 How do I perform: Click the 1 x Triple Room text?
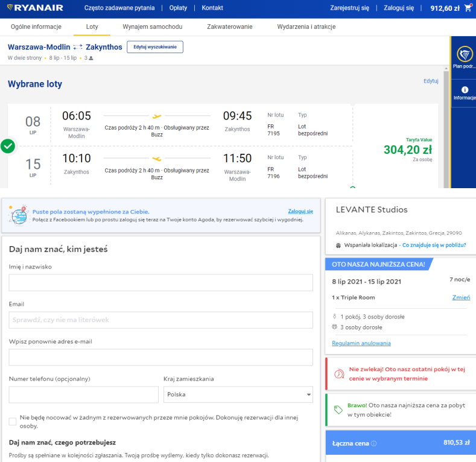pyautogui.click(x=354, y=297)
